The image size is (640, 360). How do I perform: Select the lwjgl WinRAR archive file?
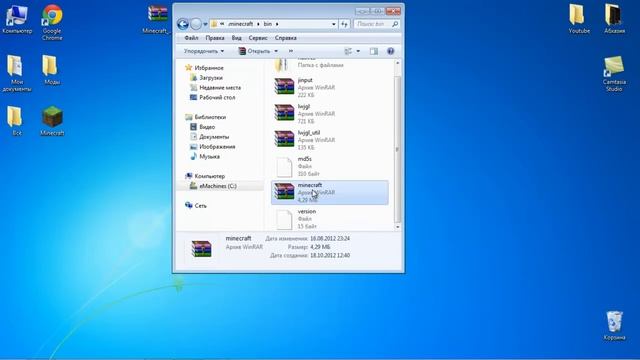coord(330,113)
